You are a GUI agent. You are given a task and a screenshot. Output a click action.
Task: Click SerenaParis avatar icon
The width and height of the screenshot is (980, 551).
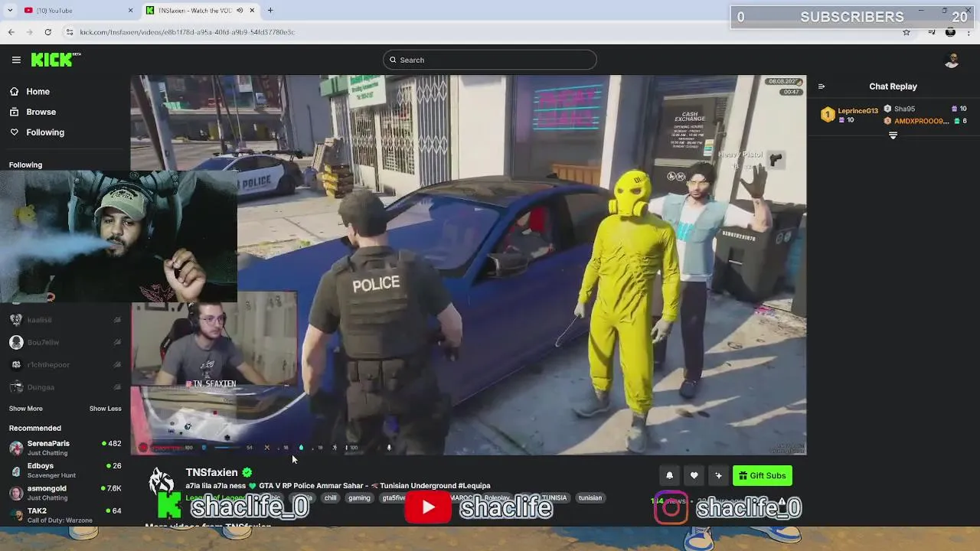click(x=16, y=448)
